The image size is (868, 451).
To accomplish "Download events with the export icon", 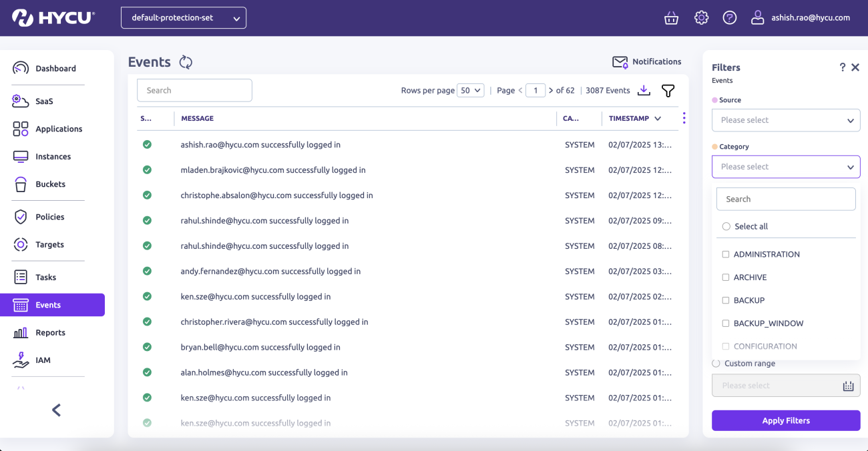I will 644,91.
